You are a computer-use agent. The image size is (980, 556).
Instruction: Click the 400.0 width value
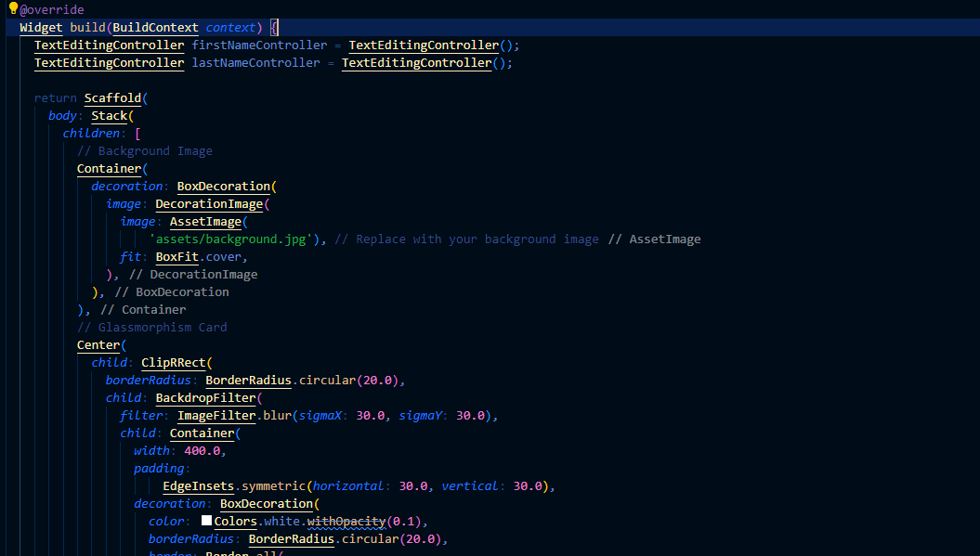click(203, 450)
